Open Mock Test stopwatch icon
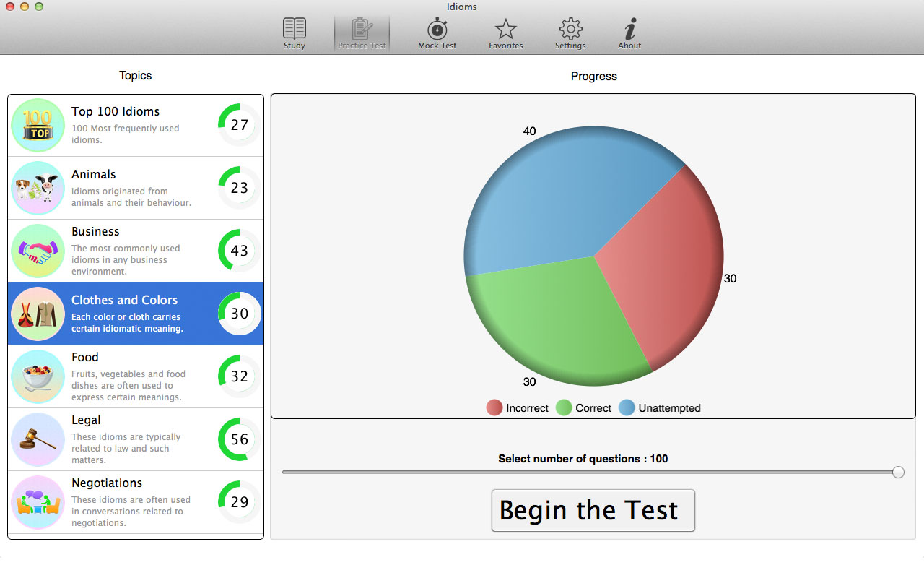The width and height of the screenshot is (924, 578). [437, 30]
